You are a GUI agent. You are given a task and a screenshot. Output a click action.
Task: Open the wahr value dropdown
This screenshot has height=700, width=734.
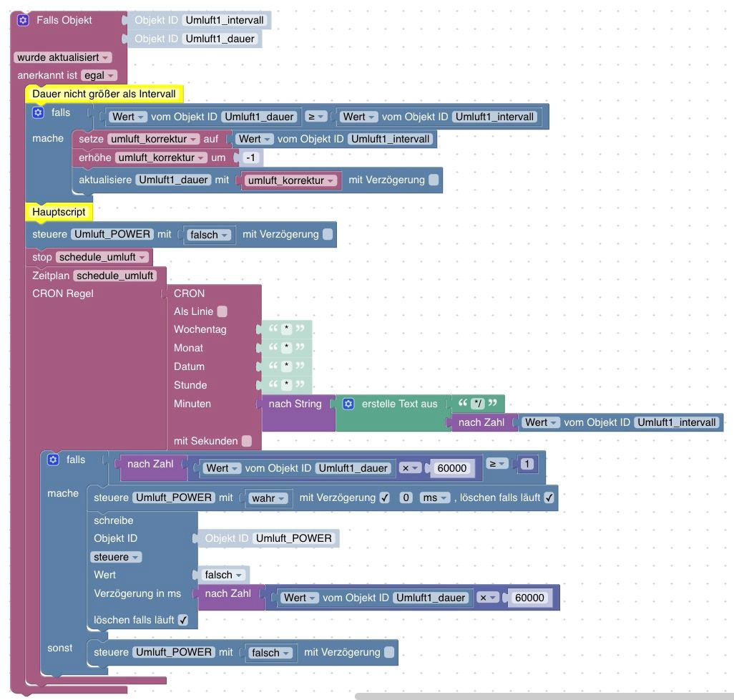[268, 498]
